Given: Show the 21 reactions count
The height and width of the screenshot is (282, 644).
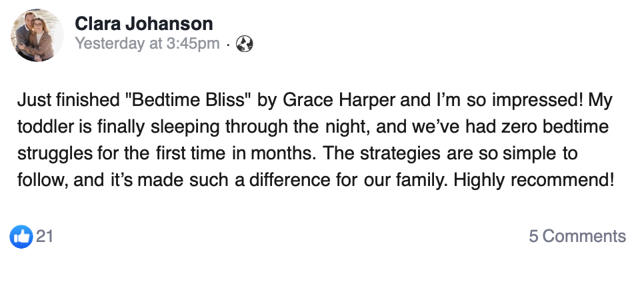Looking at the screenshot, I should [x=45, y=236].
